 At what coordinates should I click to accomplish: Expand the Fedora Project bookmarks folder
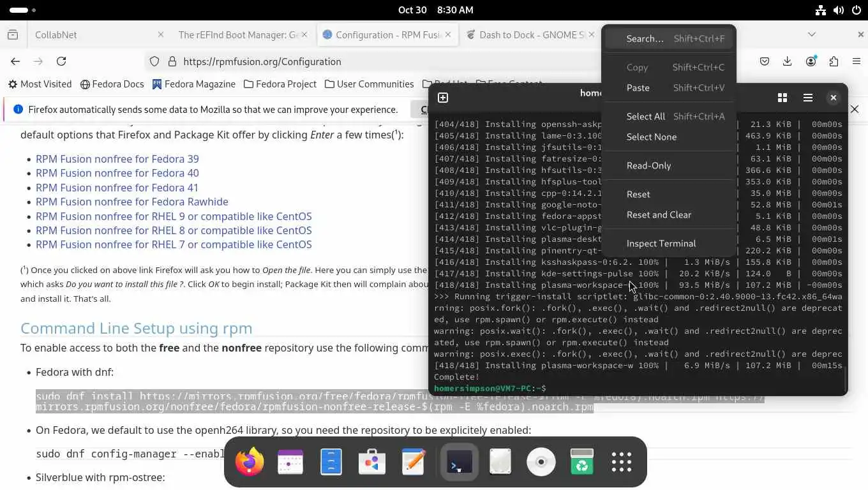(280, 84)
